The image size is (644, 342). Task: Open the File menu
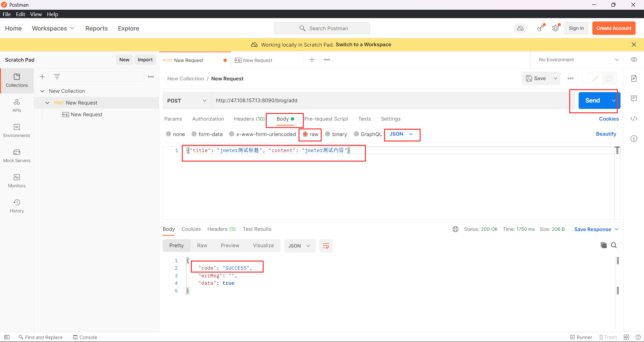[7, 14]
